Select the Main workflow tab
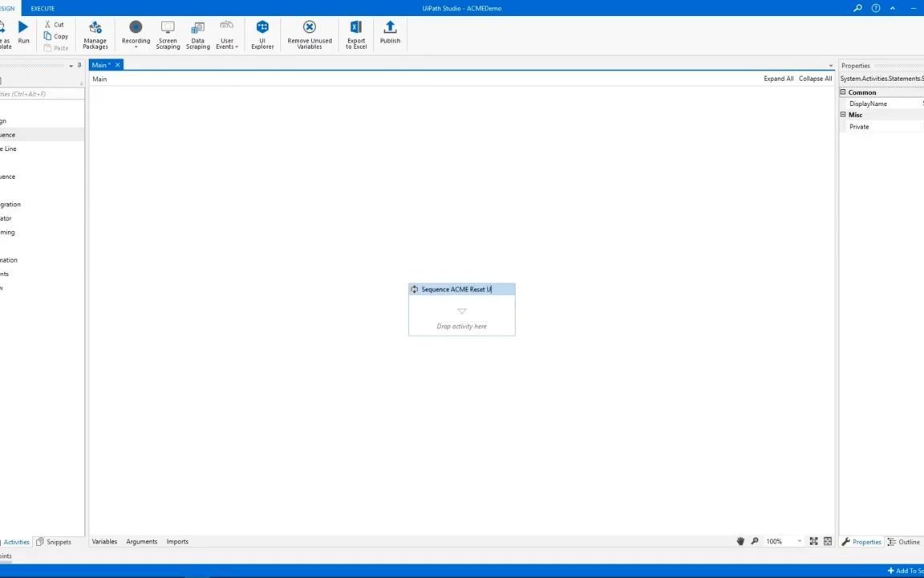924x578 pixels. click(x=101, y=65)
